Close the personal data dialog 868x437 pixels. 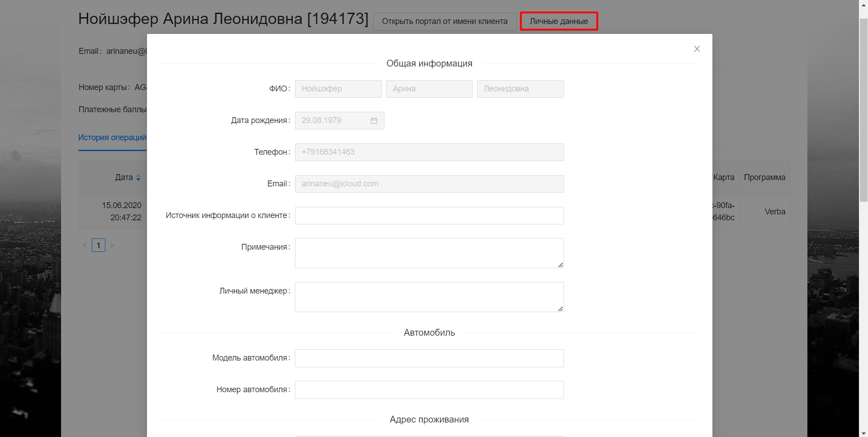pos(697,49)
